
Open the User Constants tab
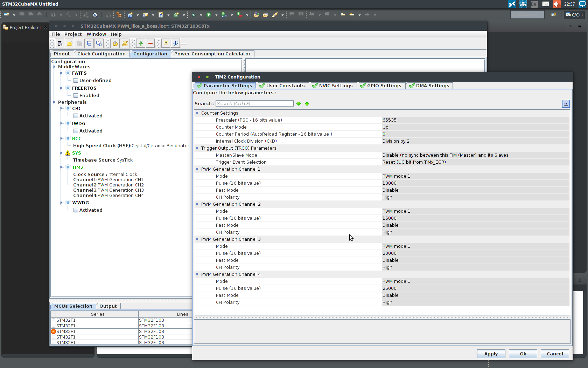click(282, 86)
